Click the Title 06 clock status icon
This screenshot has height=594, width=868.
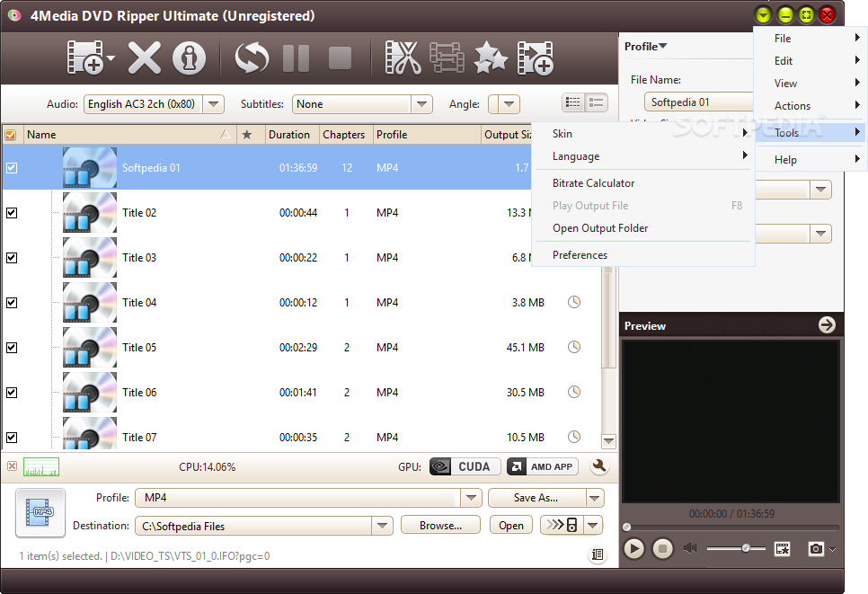[574, 392]
